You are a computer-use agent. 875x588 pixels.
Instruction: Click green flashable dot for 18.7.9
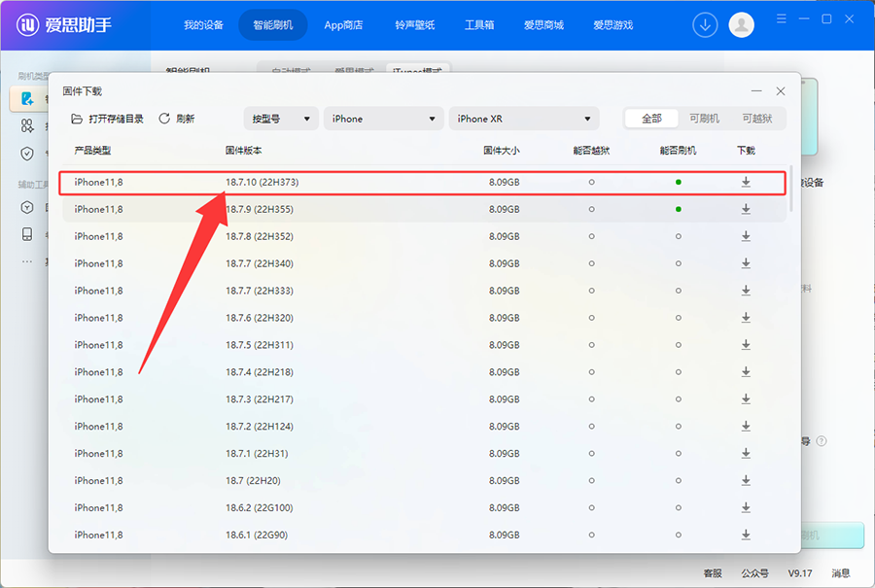[x=678, y=209]
